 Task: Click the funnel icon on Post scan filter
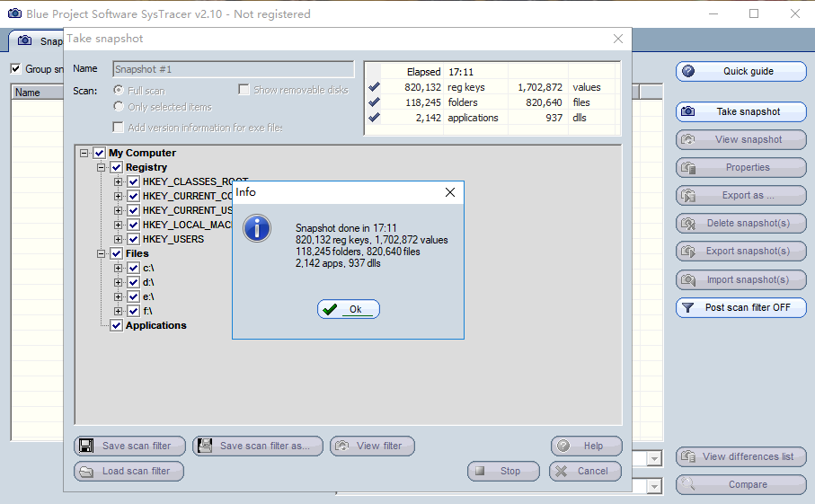[687, 307]
